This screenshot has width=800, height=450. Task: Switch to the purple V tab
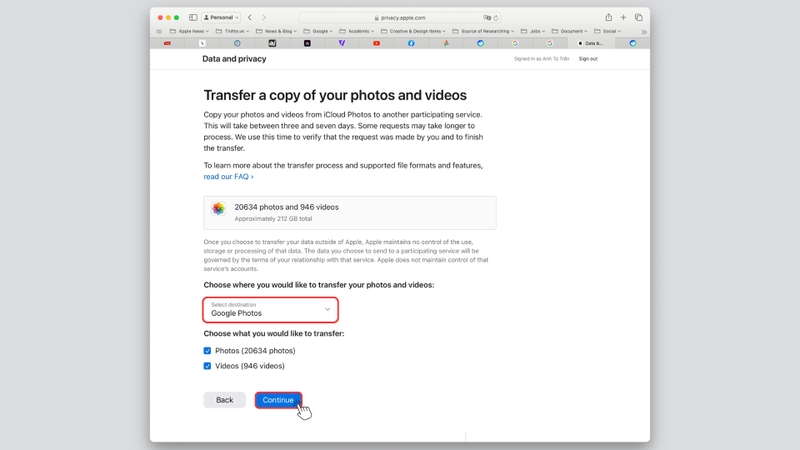pyautogui.click(x=342, y=43)
